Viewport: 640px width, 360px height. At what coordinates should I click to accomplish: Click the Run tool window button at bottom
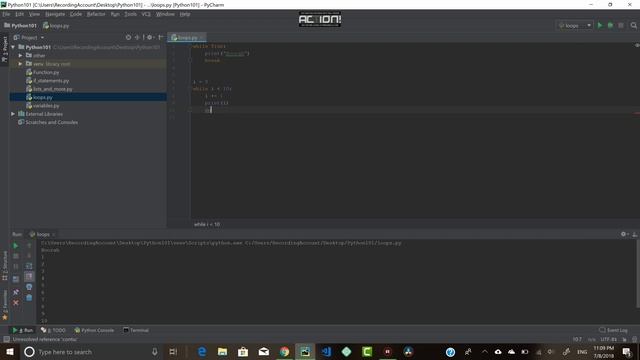pos(23,330)
